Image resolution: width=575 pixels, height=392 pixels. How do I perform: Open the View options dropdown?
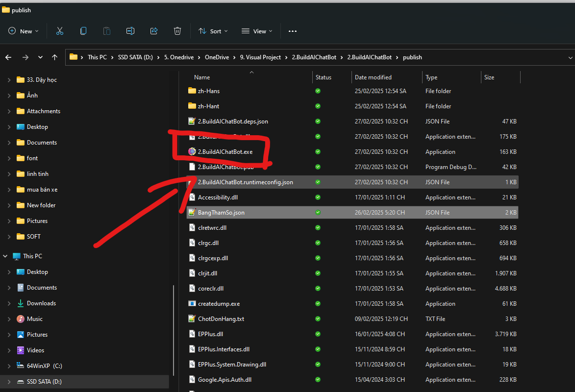click(x=256, y=31)
